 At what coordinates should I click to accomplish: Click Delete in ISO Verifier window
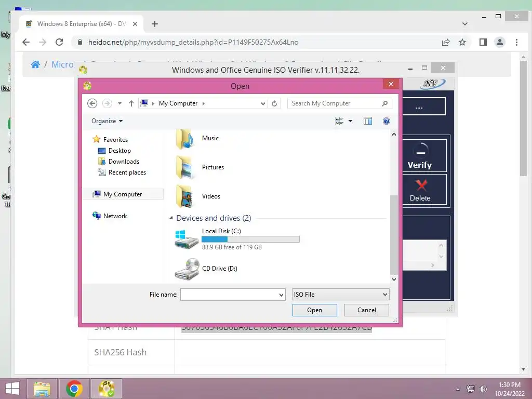420,190
